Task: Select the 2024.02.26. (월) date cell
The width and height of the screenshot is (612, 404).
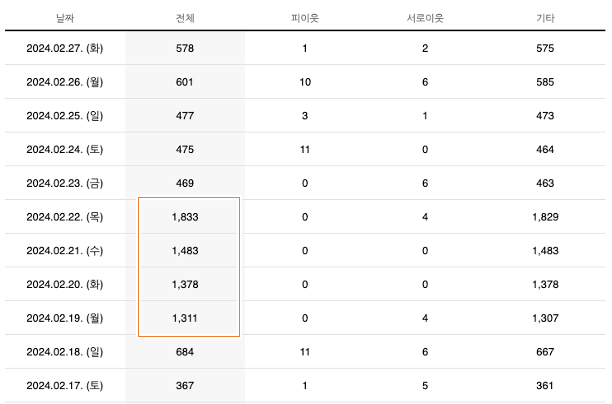Action: click(x=65, y=82)
